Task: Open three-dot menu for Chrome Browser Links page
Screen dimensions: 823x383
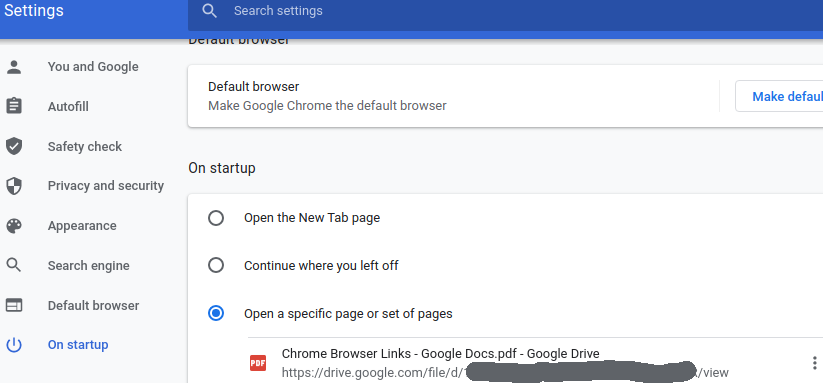Action: [814, 363]
